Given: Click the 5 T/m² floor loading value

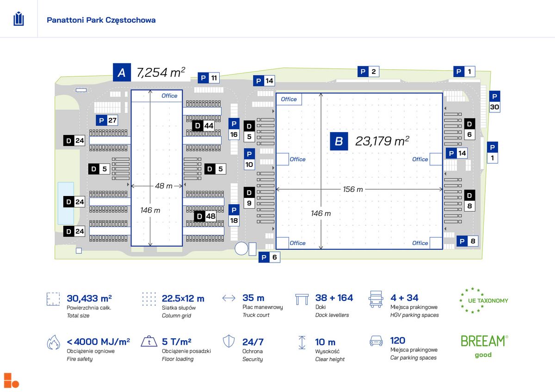Looking at the screenshot, I should (x=177, y=342).
